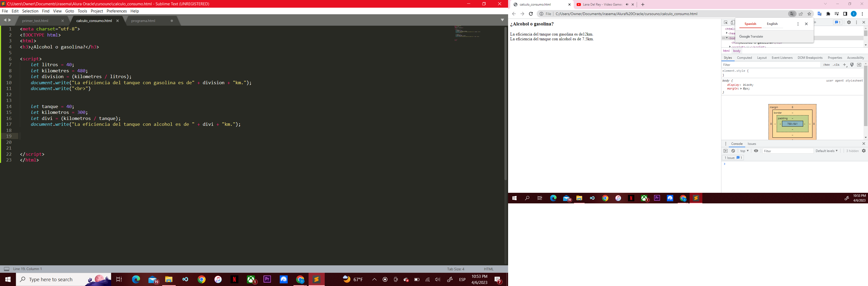Select body in DevTools breadcrumb
Viewport: 868px width, 286px height.
coord(737,51)
